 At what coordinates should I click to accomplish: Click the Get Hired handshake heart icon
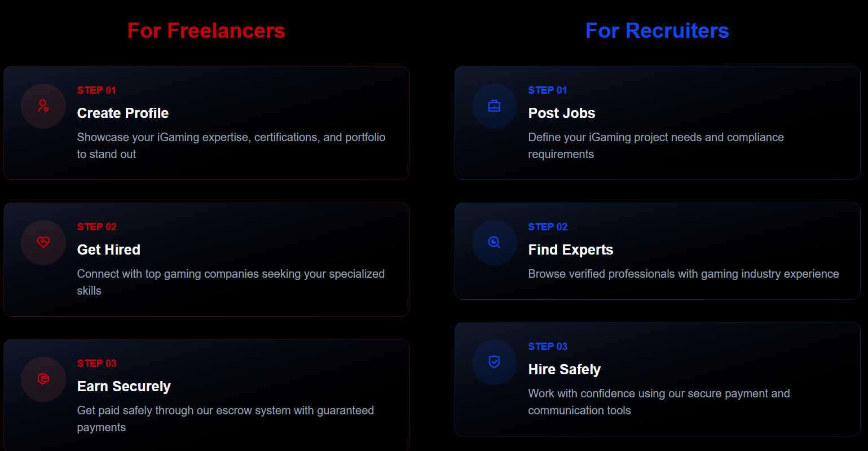[43, 243]
